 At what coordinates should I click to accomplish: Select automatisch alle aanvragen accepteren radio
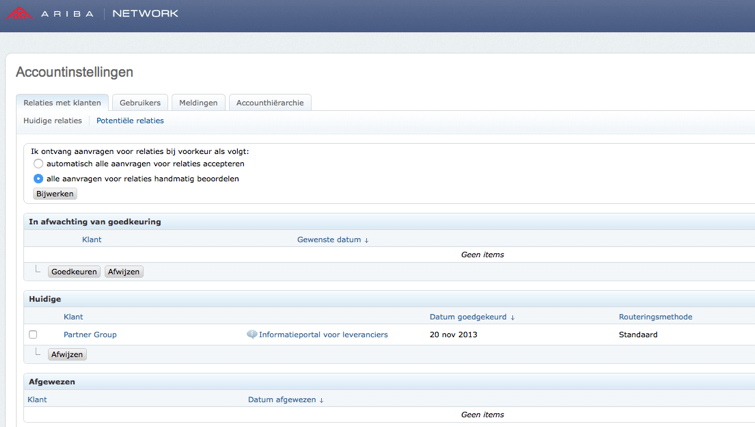[39, 164]
